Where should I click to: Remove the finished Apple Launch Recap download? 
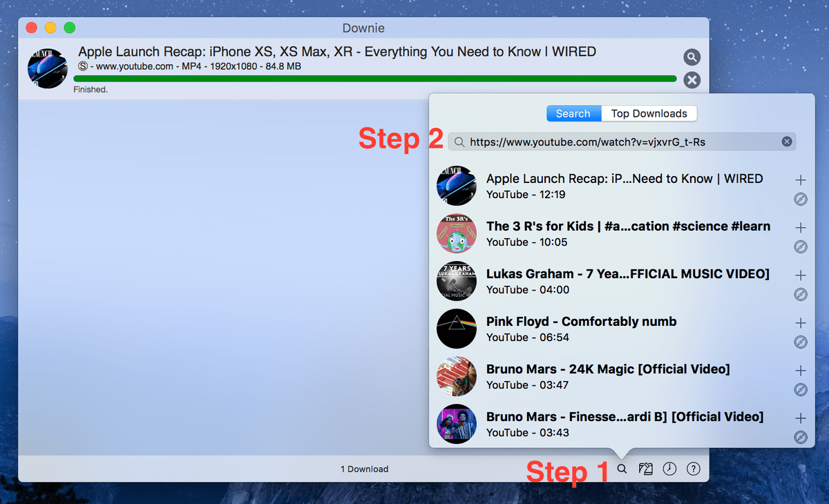pos(692,80)
